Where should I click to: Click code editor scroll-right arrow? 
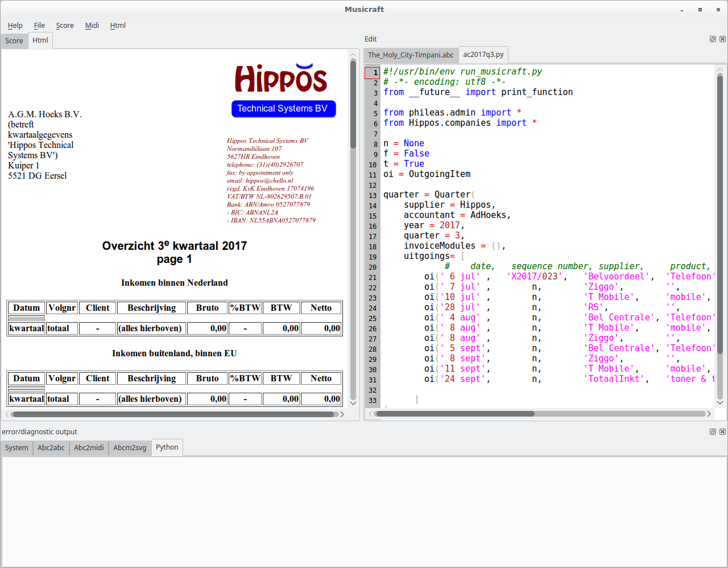tap(709, 414)
